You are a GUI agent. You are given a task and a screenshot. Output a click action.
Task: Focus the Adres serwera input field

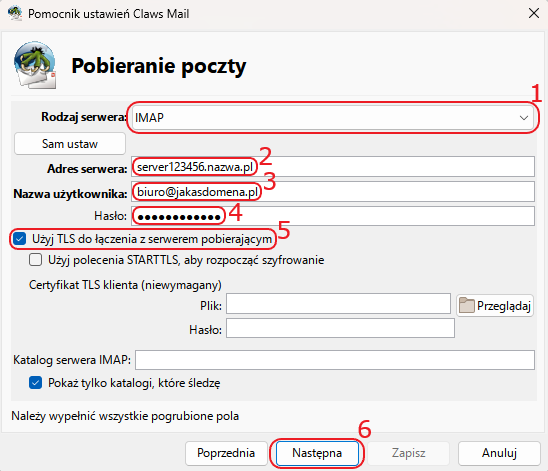point(333,167)
